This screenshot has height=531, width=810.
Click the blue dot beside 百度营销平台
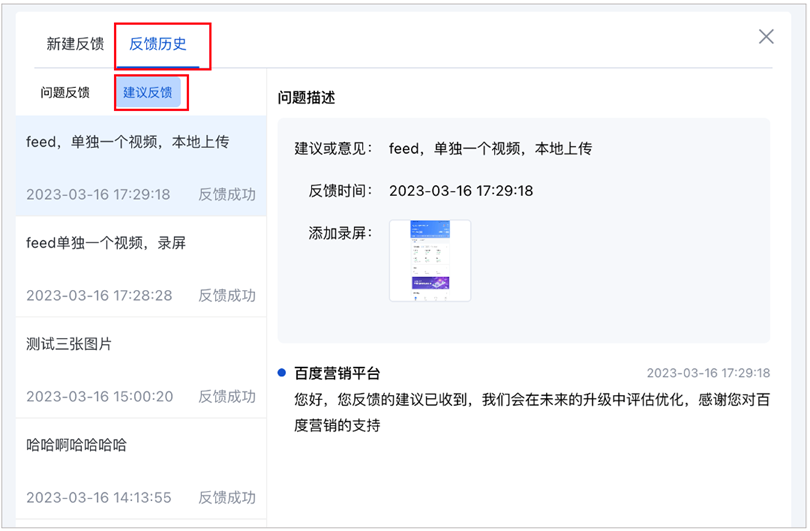(282, 373)
